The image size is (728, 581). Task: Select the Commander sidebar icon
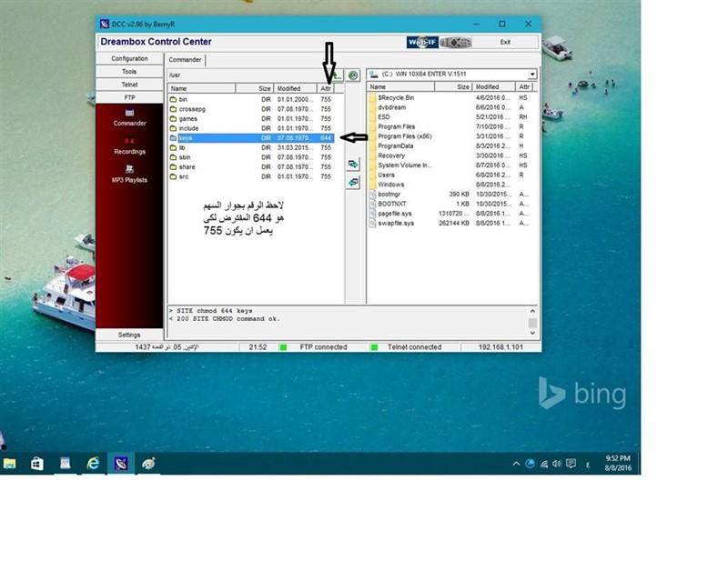pyautogui.click(x=129, y=117)
